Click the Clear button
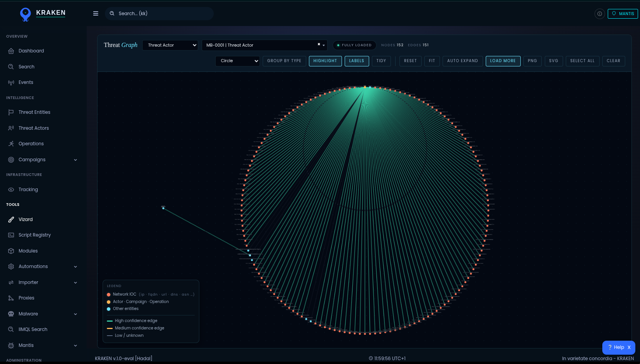Viewport: 640px width, 364px height. (614, 61)
